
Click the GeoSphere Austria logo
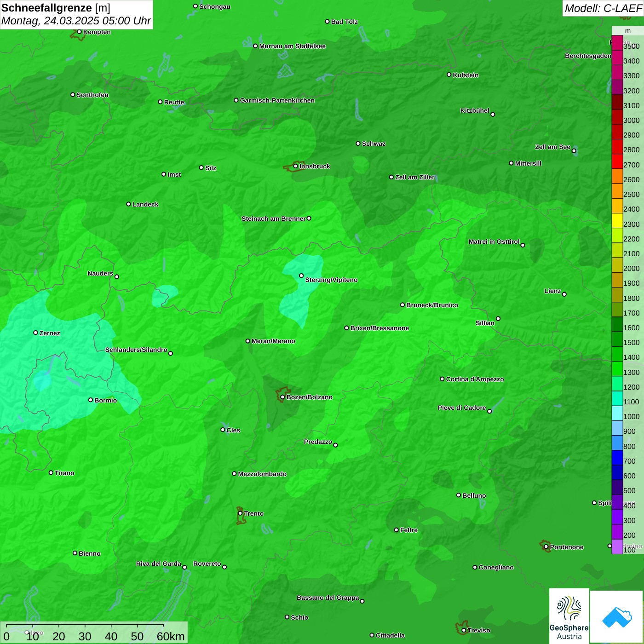(569, 616)
